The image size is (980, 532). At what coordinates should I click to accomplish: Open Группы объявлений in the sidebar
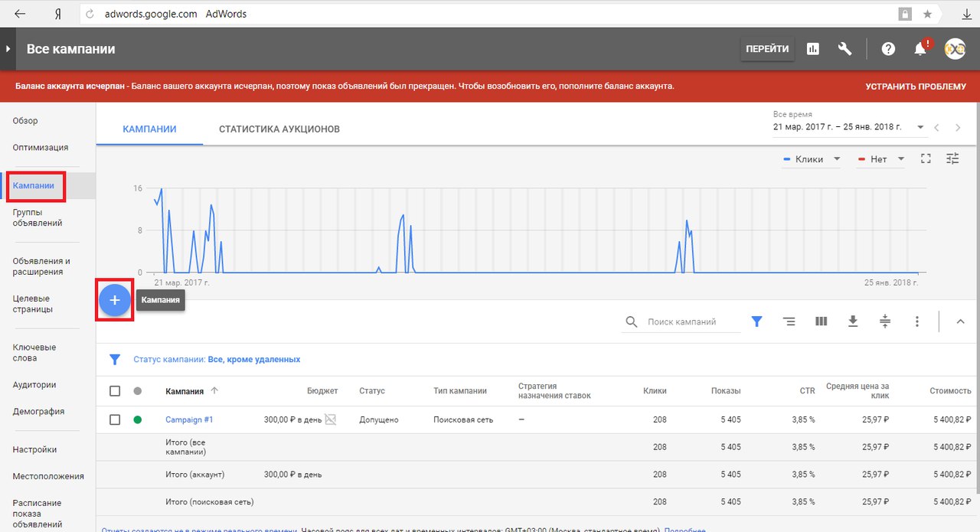click(38, 217)
